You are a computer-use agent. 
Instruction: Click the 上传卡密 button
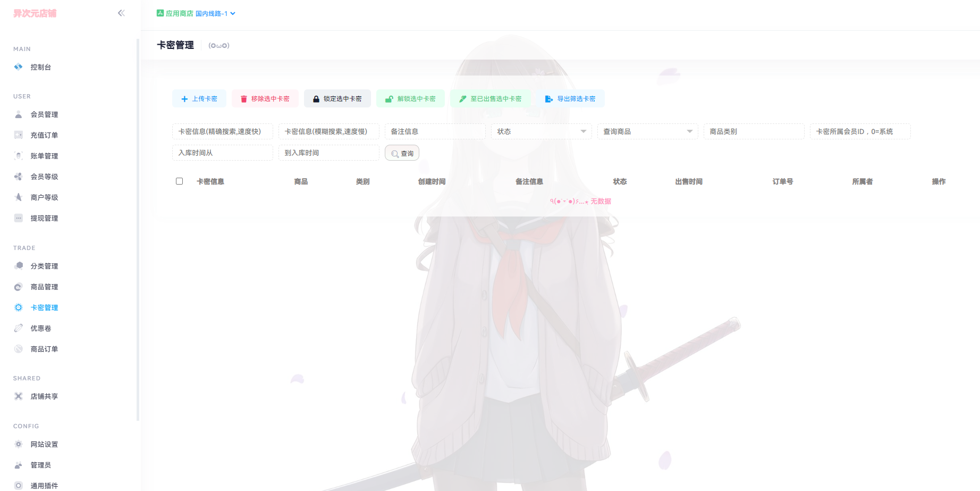199,99
